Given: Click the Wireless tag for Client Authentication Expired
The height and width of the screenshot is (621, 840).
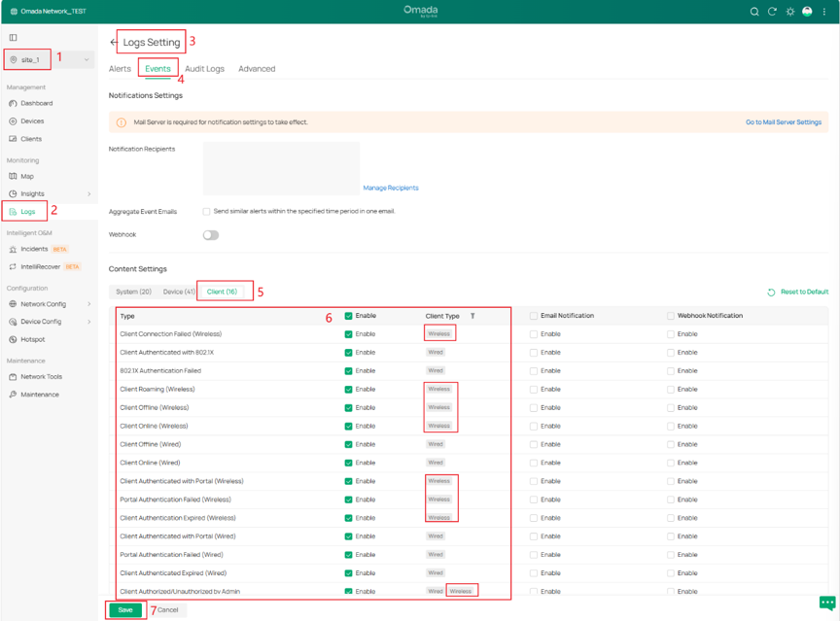Looking at the screenshot, I should tap(439, 518).
